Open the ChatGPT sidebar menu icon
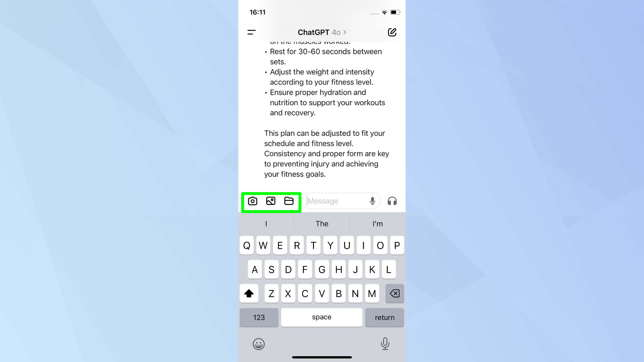Screen dimensions: 644x362 point(251,32)
